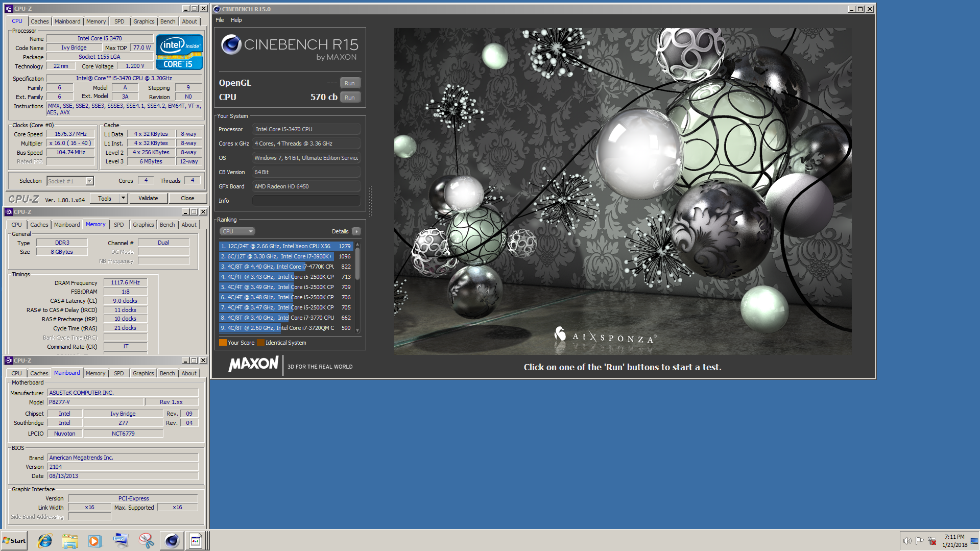Run the CPU benchmark
The height and width of the screenshot is (551, 980).
[350, 98]
